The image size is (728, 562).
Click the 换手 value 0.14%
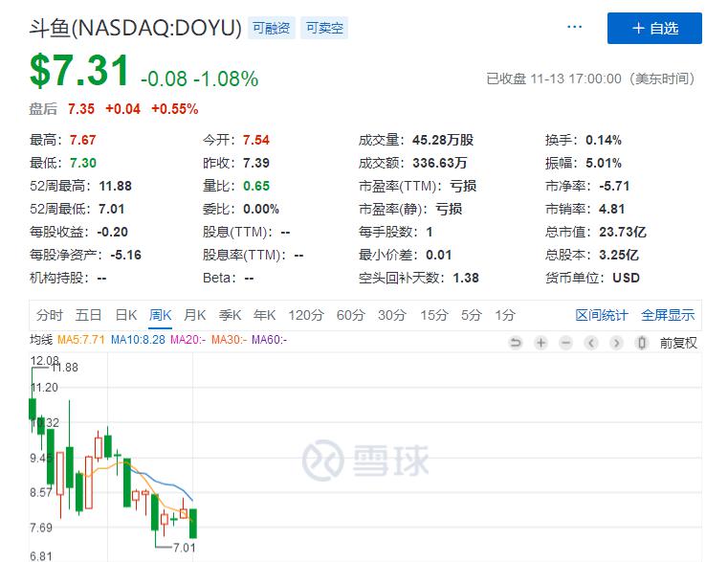[x=604, y=140]
